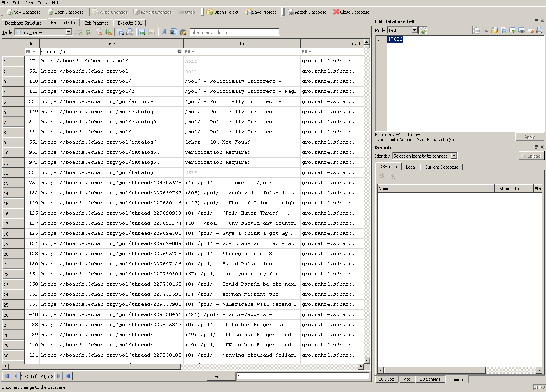Image resolution: width=546 pixels, height=392 pixels.
Task: Clear sorting using the sort-order icon
Action: (108, 32)
